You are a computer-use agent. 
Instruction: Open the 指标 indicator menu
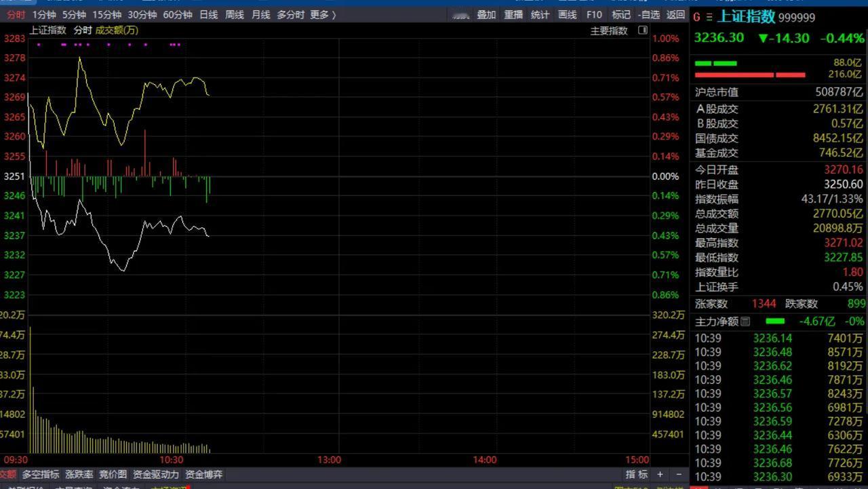[636, 475]
